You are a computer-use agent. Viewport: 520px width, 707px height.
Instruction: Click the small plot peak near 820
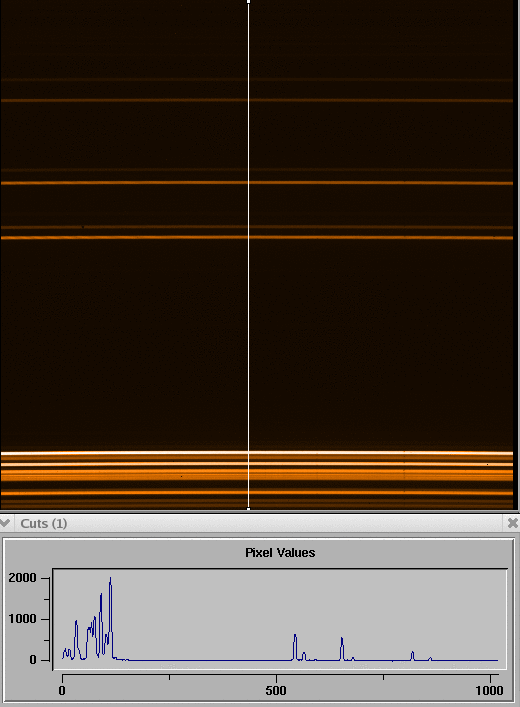coord(412,653)
